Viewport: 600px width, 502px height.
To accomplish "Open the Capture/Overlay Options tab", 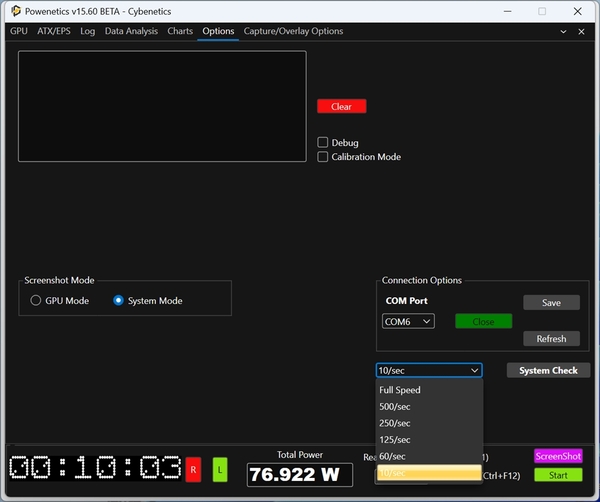I will [x=293, y=31].
